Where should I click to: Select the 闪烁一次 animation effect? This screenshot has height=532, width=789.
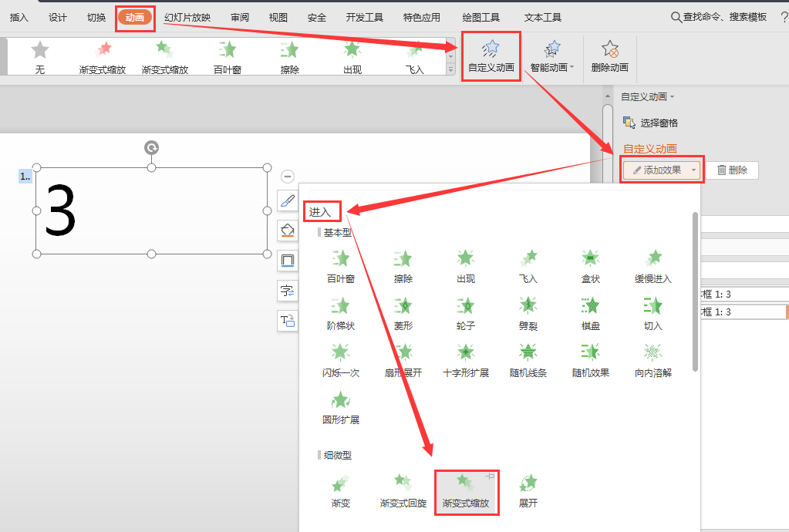[340, 356]
